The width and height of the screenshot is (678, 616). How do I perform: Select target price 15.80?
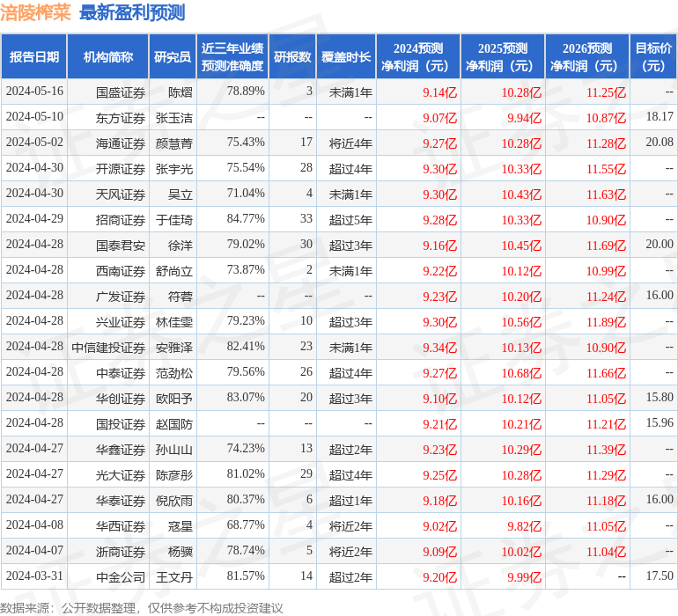pos(660,397)
